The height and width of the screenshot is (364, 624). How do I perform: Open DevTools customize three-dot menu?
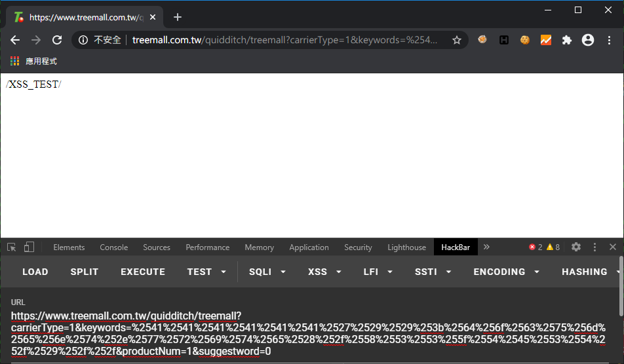[x=595, y=247]
